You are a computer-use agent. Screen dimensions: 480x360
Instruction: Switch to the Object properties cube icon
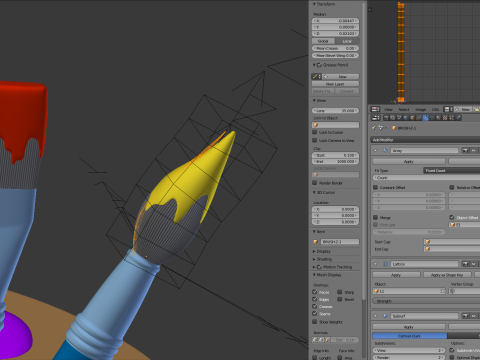click(x=412, y=118)
